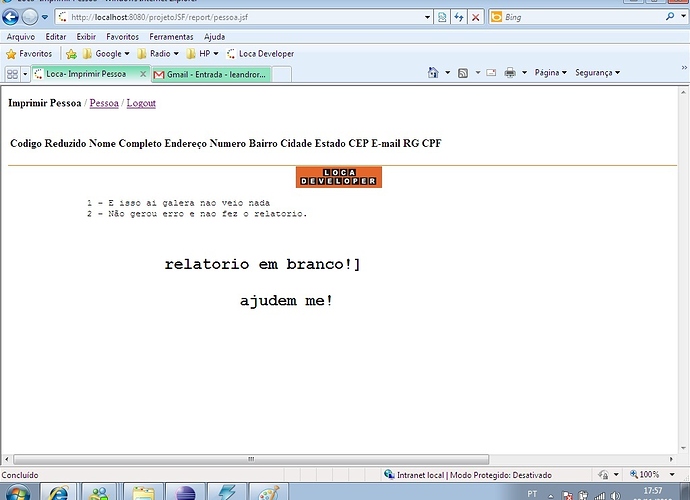Close the Loca- Imprimir Pessoa tab
The image size is (690, 500).
click(x=143, y=74)
